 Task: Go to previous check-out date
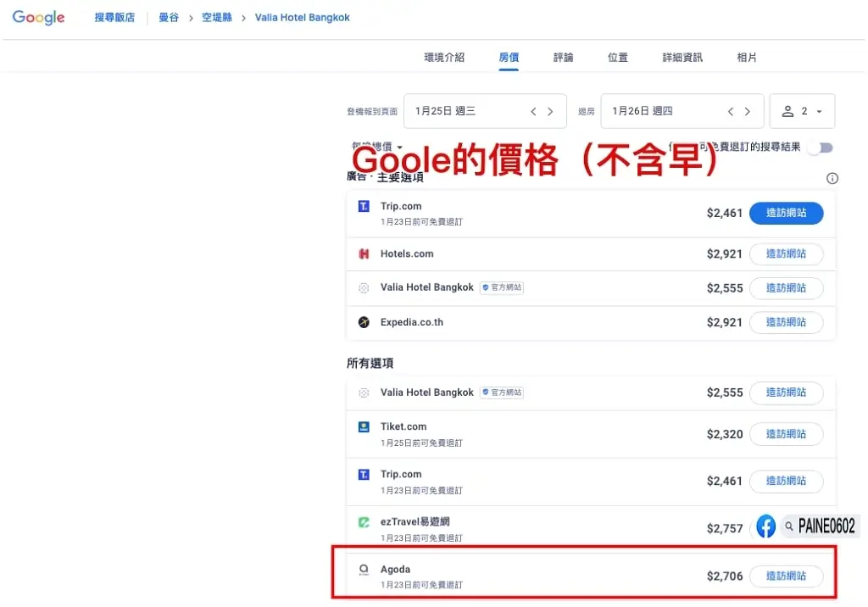731,112
